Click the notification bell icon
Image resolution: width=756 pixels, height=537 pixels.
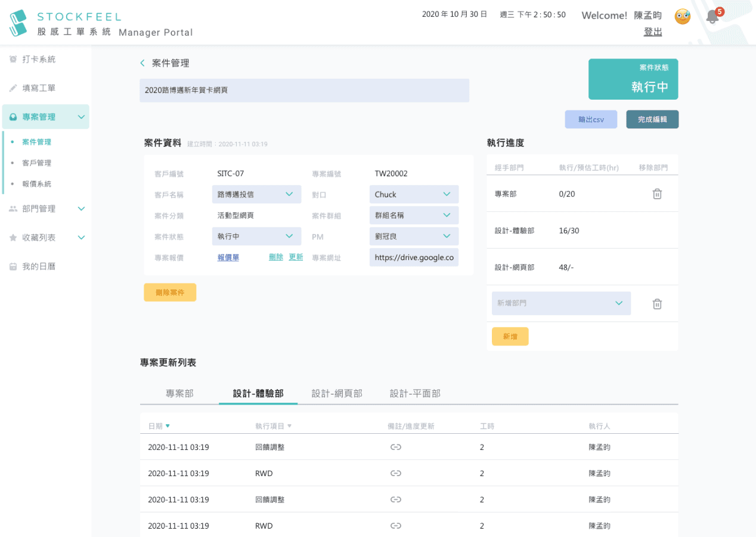[712, 17]
